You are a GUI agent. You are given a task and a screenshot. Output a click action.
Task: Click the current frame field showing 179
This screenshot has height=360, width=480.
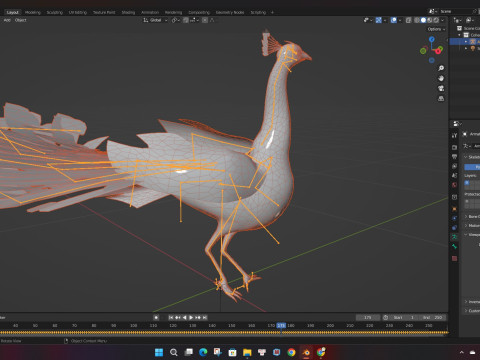pyautogui.click(x=368, y=318)
